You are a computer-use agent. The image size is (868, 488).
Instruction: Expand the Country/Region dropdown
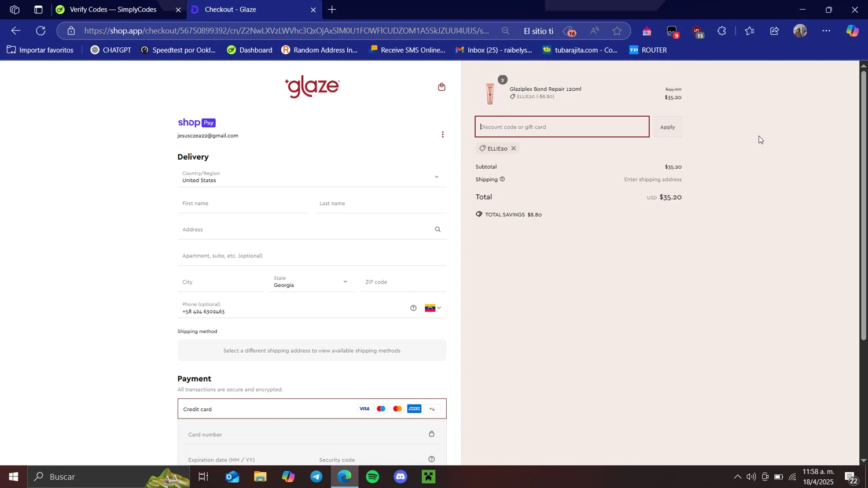[312, 177]
